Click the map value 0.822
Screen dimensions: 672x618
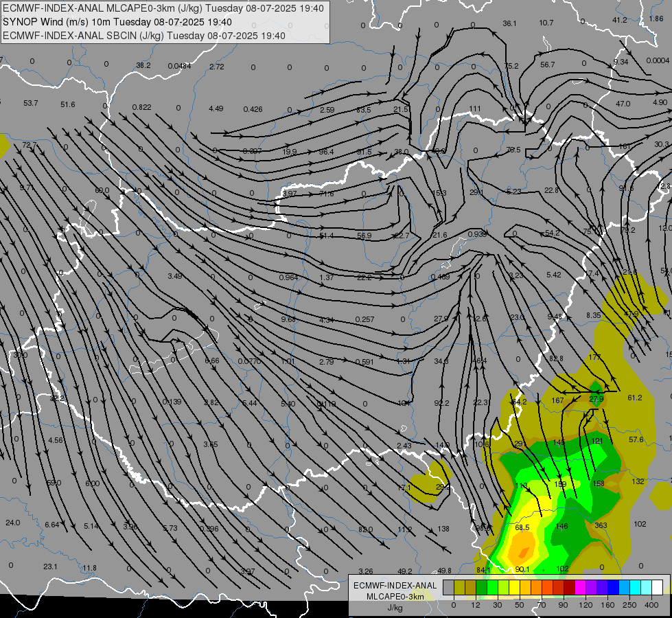point(142,107)
